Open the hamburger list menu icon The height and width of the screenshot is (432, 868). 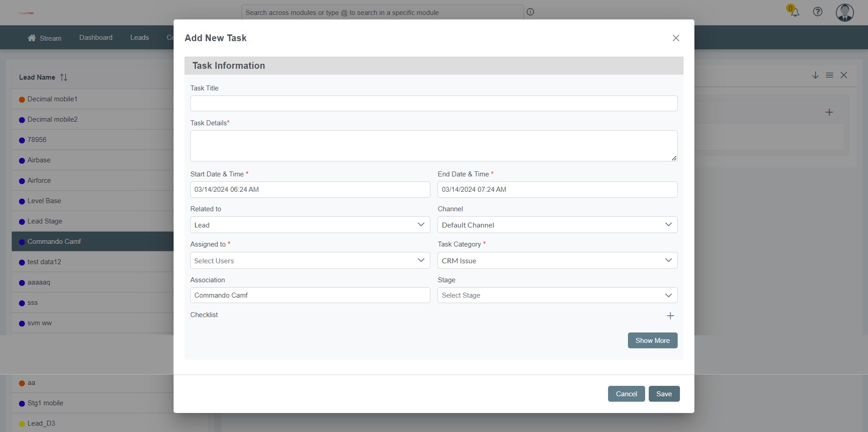tap(830, 75)
